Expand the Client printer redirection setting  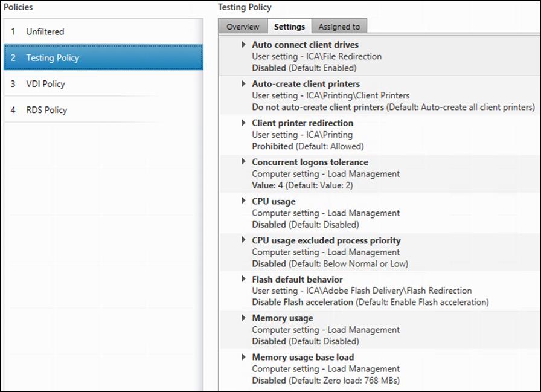pos(244,123)
